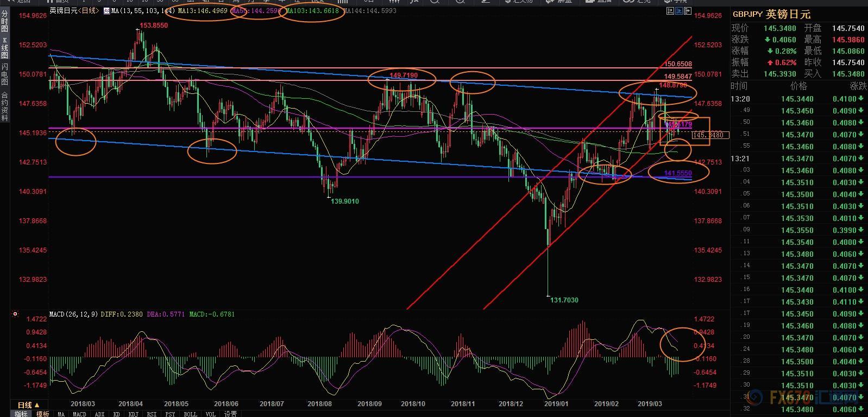Open the 合约资料 side tab
The image size is (868, 417).
point(4,105)
